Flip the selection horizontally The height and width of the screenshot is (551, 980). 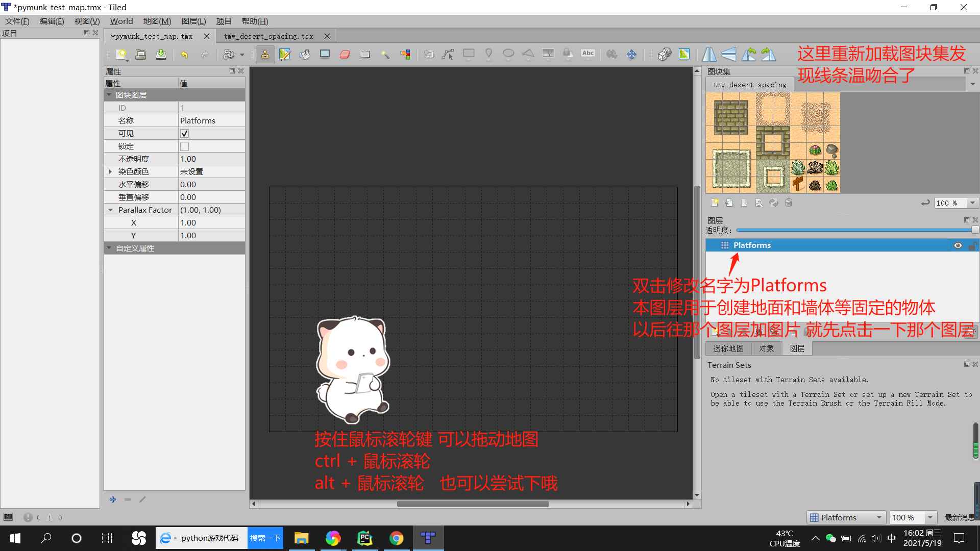[x=709, y=54]
